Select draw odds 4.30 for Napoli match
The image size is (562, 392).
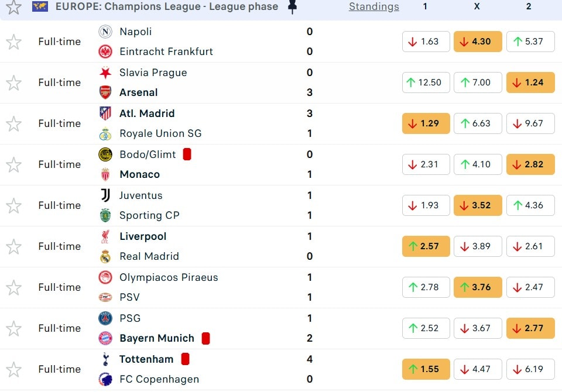[478, 42]
